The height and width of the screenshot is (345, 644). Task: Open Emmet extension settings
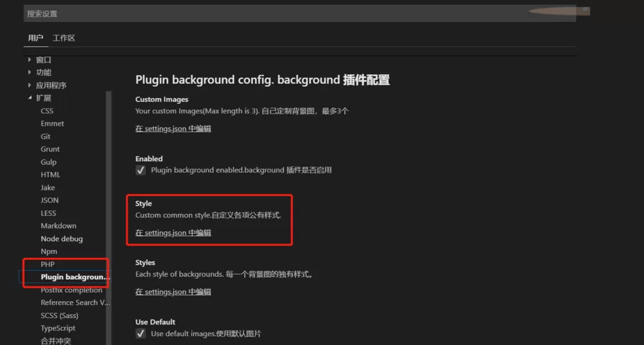click(52, 123)
